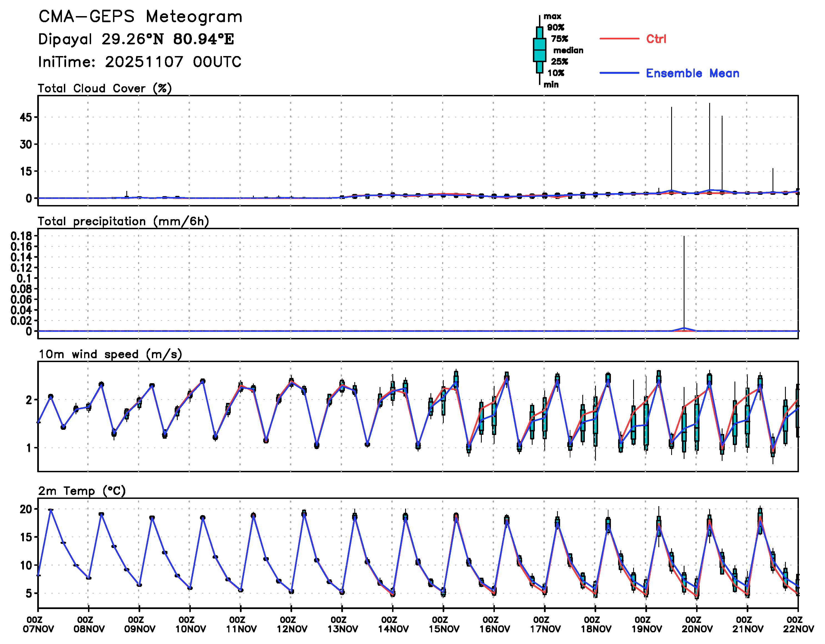
Task: Click the 'Total Cloud Cover (%)' panel title
Action: 105,88
